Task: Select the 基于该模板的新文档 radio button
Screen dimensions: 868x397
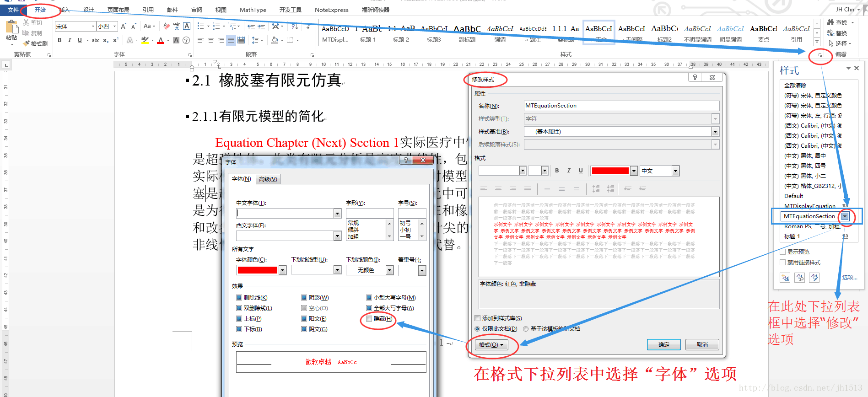Action: coord(526,329)
